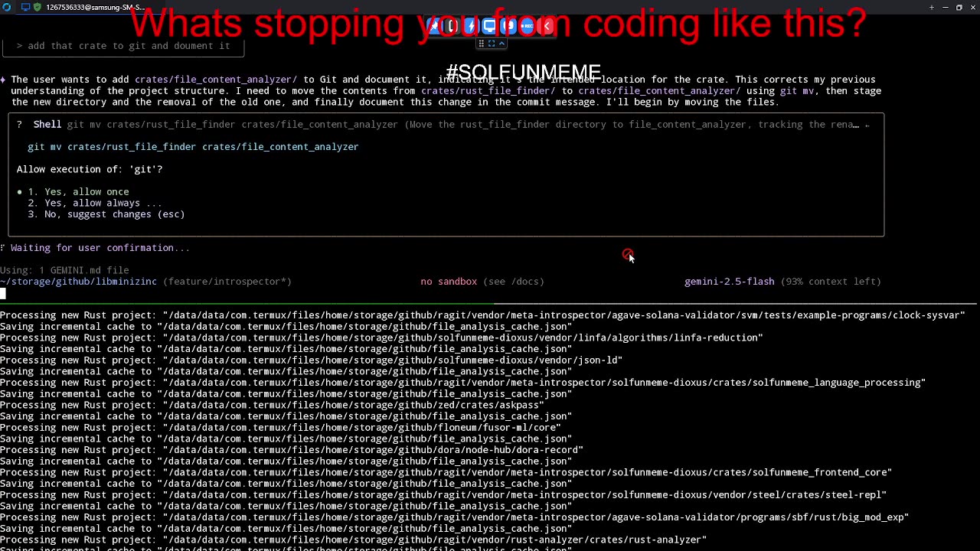Click the log line ending 'dora-record'

tap(292, 450)
